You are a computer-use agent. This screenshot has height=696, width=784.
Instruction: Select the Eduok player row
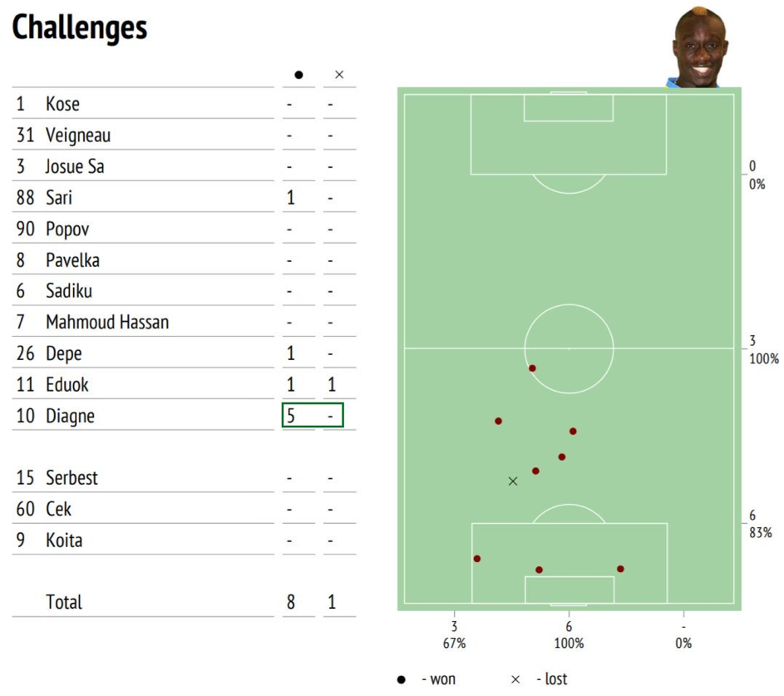coord(184,384)
